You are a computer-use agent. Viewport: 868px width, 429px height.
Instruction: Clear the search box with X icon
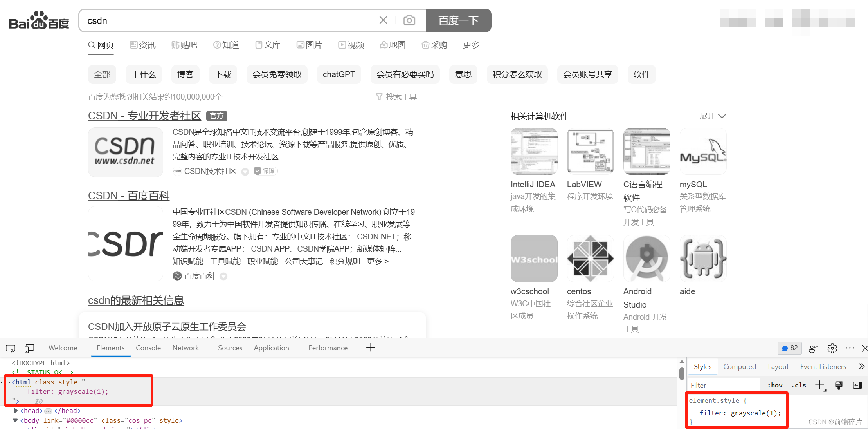(x=383, y=20)
